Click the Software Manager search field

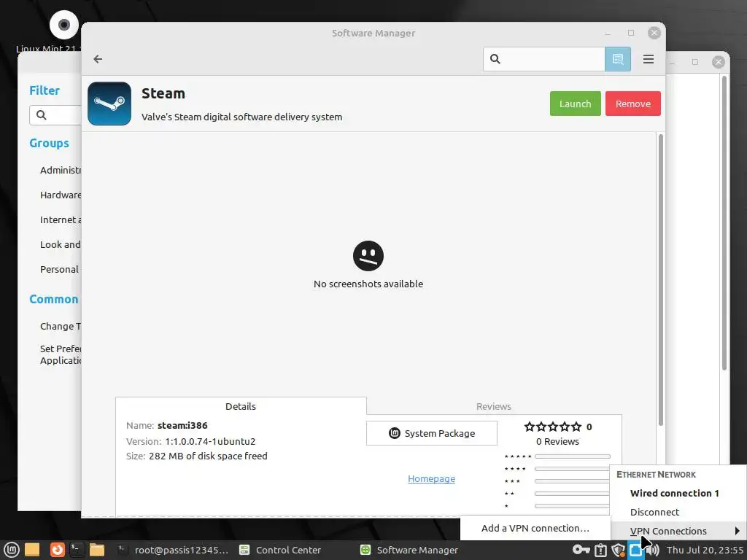coord(544,59)
